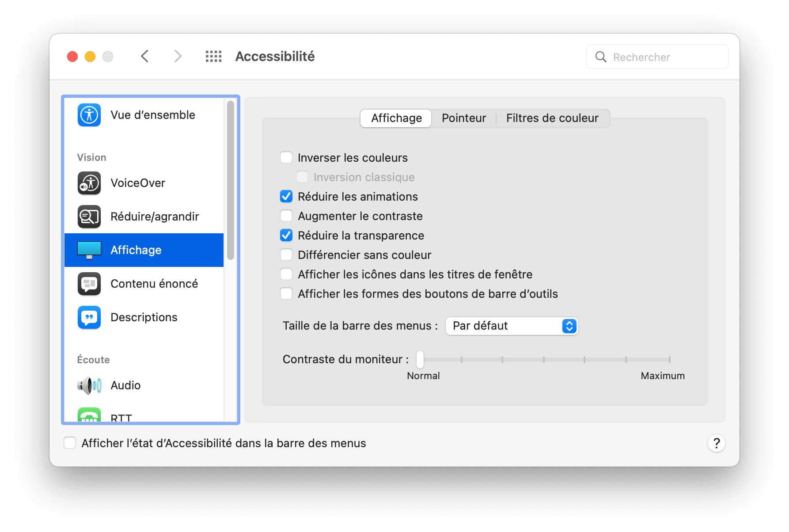Open the Contenu énoncé speech icon
The image size is (789, 532).
pyautogui.click(x=89, y=284)
